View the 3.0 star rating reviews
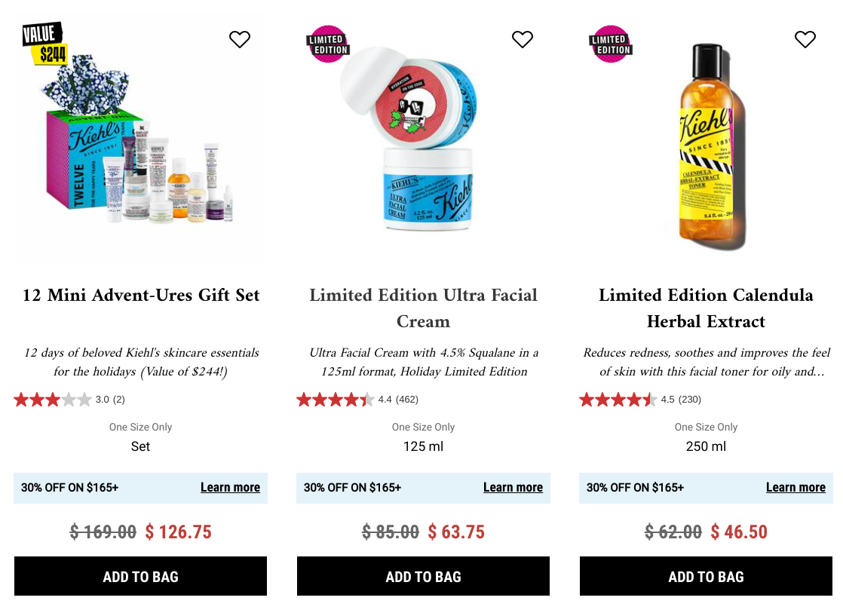This screenshot has height=616, width=843. click(x=69, y=400)
